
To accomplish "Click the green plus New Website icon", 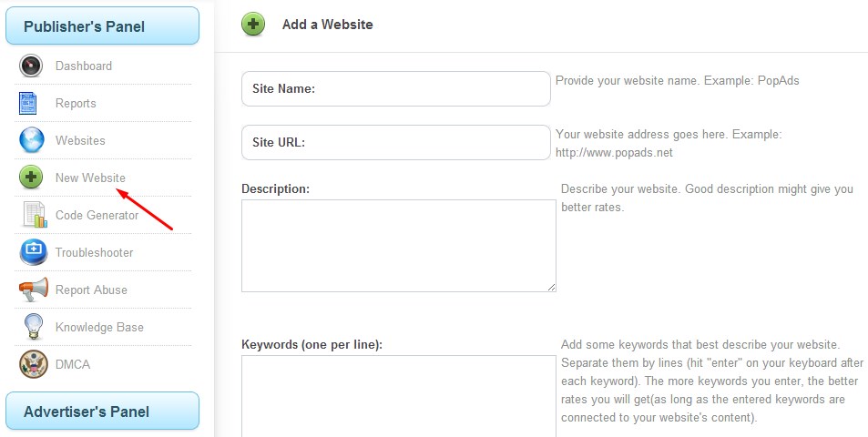I will pyautogui.click(x=32, y=178).
